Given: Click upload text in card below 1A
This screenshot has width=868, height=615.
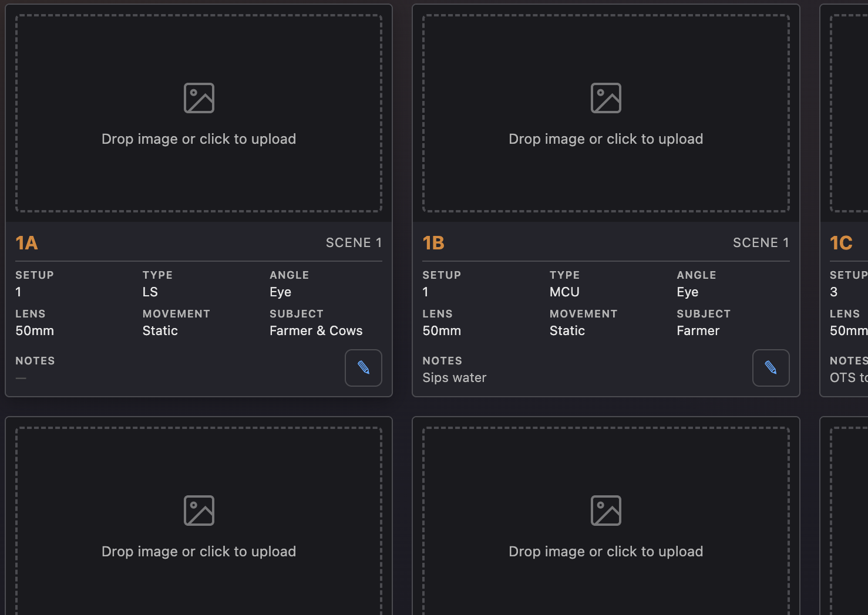Looking at the screenshot, I should (x=199, y=552).
